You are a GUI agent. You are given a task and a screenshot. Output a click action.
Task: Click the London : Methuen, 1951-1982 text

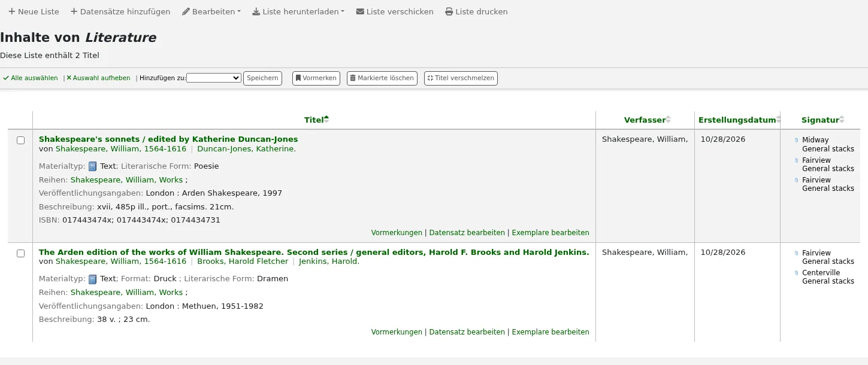click(x=205, y=306)
